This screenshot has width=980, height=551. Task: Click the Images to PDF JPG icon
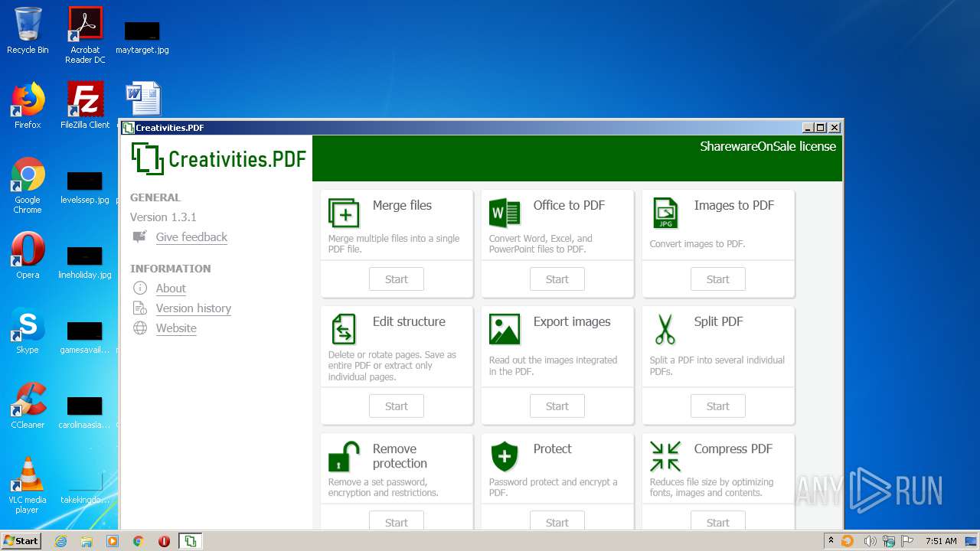(665, 213)
